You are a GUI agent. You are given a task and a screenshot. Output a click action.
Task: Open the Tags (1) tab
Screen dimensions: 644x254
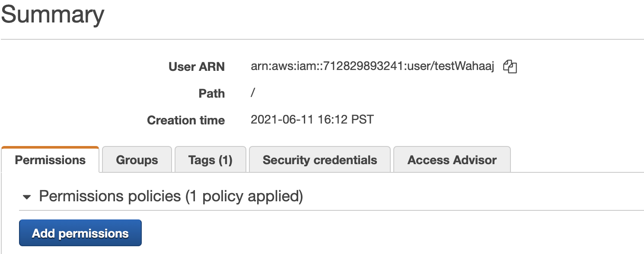click(210, 160)
